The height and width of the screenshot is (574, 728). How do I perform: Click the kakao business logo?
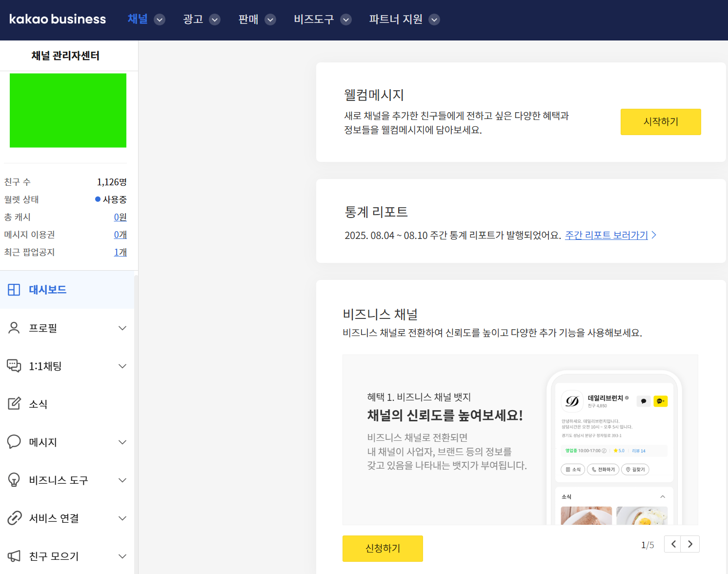58,19
